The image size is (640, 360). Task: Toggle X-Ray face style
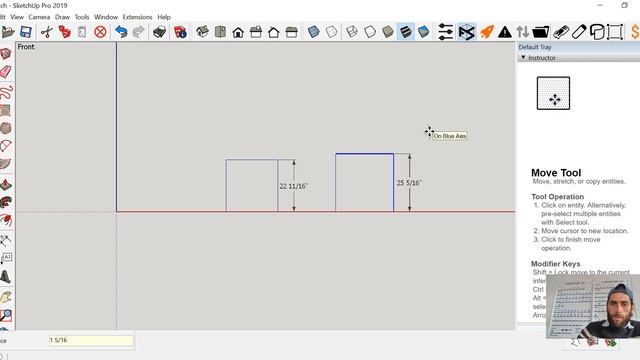click(313, 32)
